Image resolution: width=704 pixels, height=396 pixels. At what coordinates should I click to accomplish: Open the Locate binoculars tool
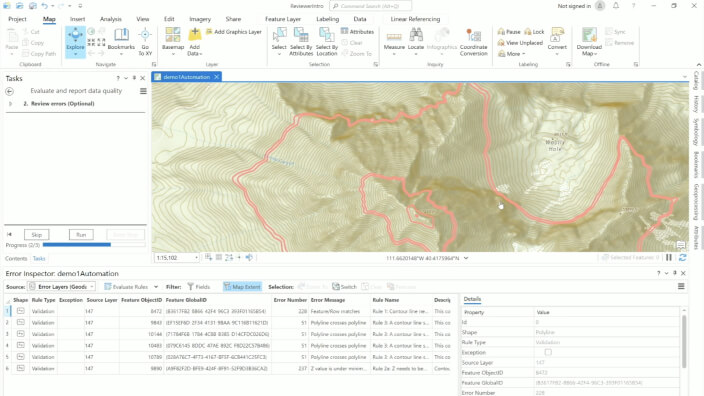tap(416, 39)
